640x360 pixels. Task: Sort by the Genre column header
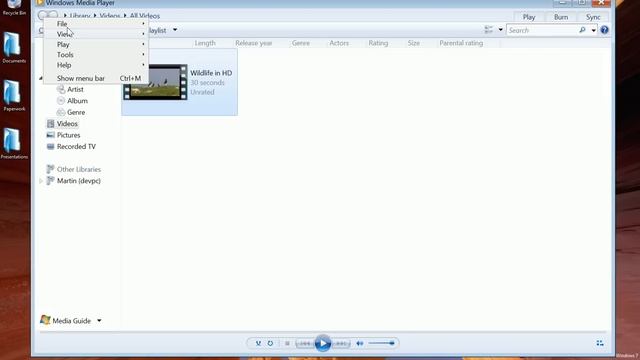click(301, 43)
